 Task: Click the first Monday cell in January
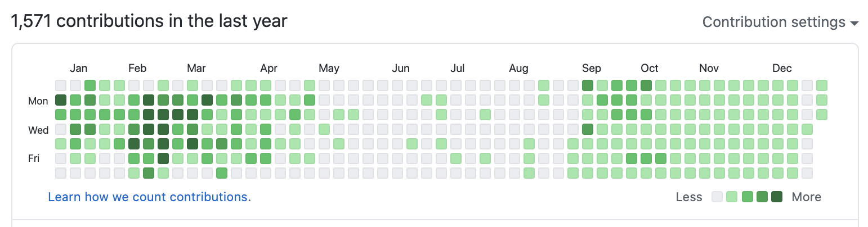pyautogui.click(x=61, y=101)
